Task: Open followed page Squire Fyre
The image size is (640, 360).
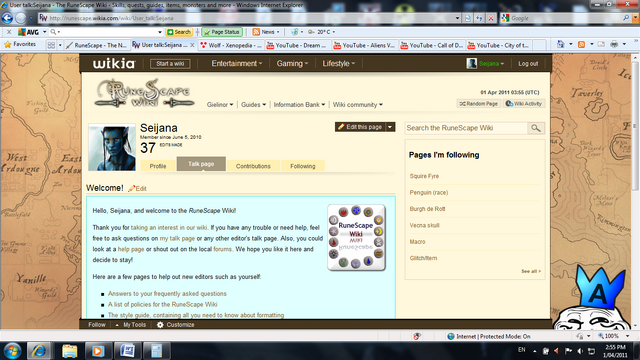Action: (424, 176)
